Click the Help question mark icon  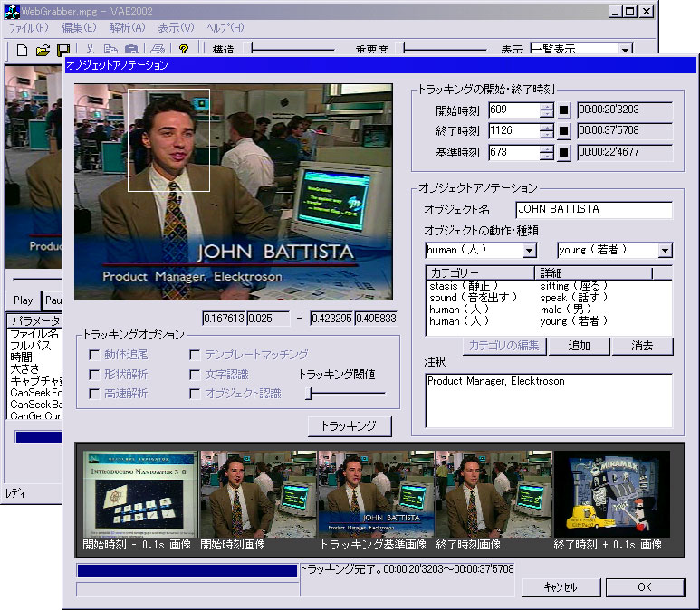184,50
